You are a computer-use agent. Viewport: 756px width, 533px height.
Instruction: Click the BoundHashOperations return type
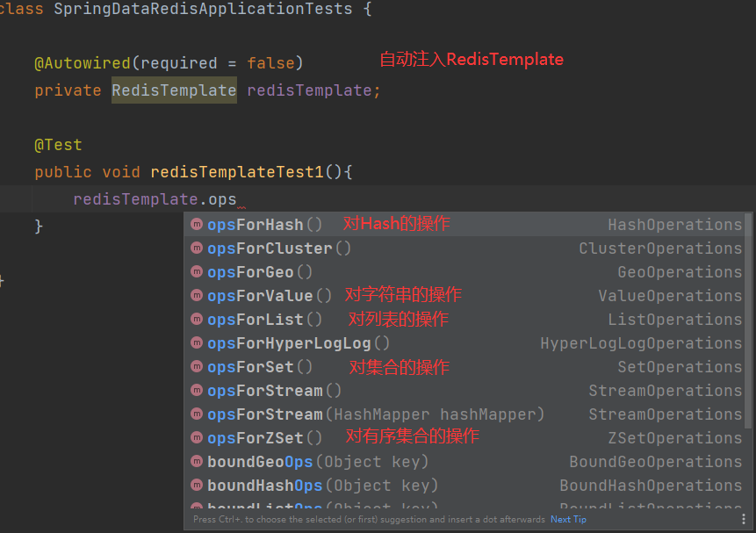click(651, 485)
